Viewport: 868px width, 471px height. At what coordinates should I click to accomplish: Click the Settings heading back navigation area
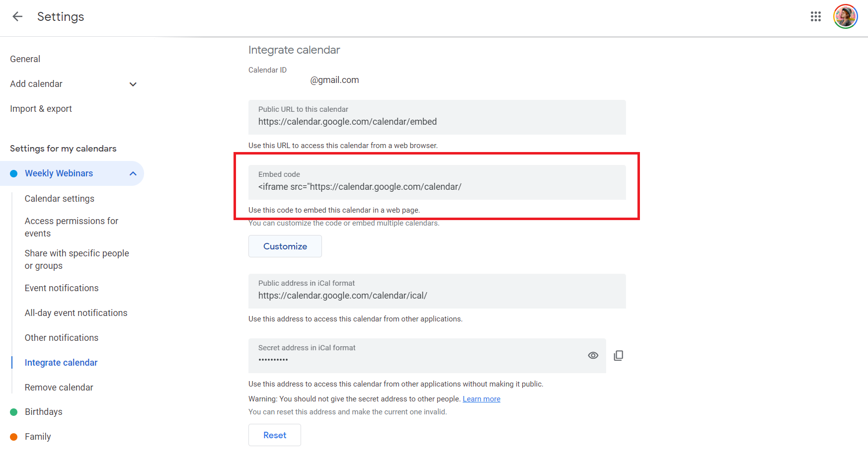(x=61, y=16)
